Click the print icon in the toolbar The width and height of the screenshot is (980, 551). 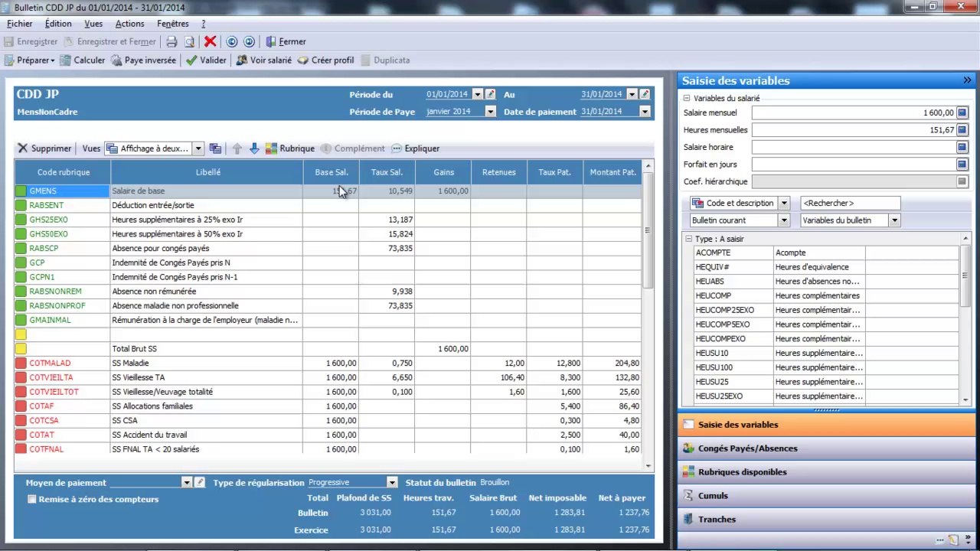tap(171, 42)
